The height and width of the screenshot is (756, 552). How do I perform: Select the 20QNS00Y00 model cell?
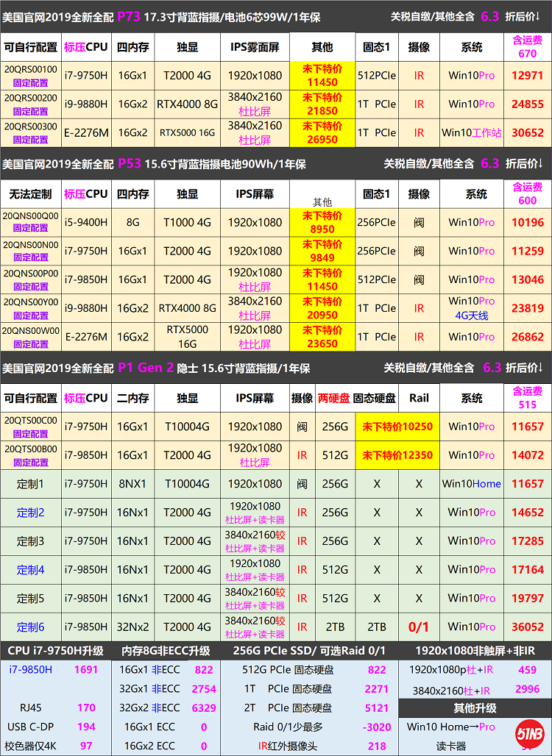[x=31, y=308]
